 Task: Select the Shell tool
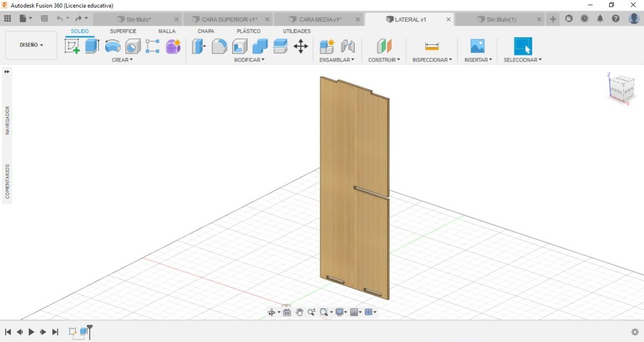[x=240, y=46]
